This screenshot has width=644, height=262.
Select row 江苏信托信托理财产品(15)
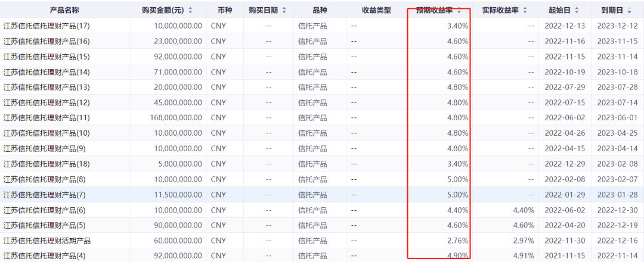(x=322, y=57)
